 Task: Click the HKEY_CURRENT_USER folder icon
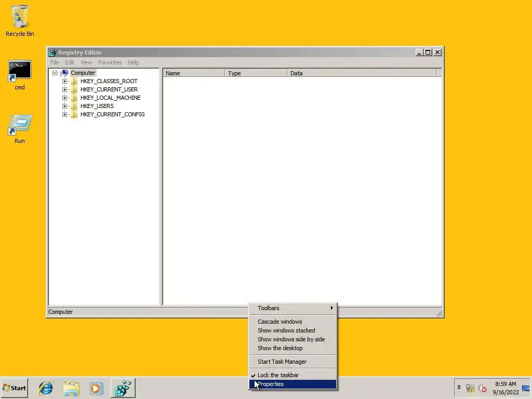(x=74, y=89)
